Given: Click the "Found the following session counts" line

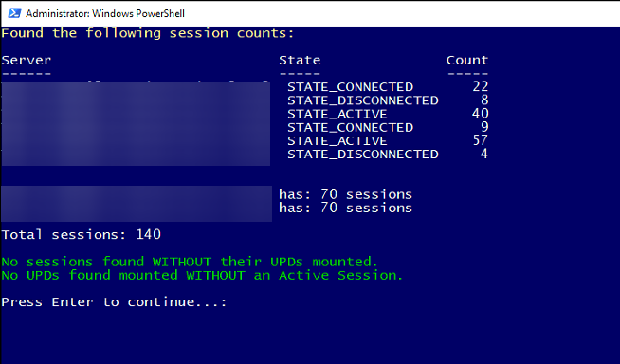Looking at the screenshot, I should coord(148,33).
